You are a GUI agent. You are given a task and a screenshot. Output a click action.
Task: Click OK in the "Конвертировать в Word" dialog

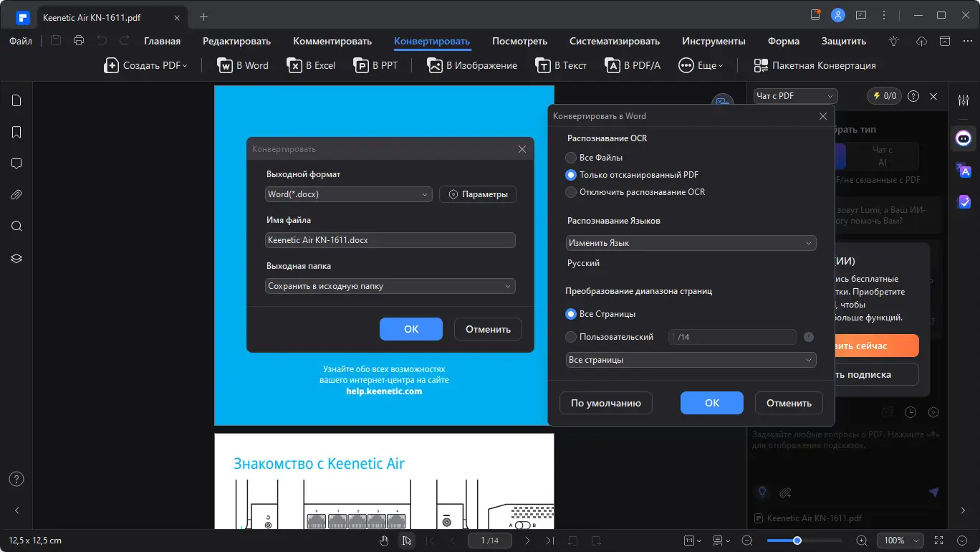click(x=712, y=403)
